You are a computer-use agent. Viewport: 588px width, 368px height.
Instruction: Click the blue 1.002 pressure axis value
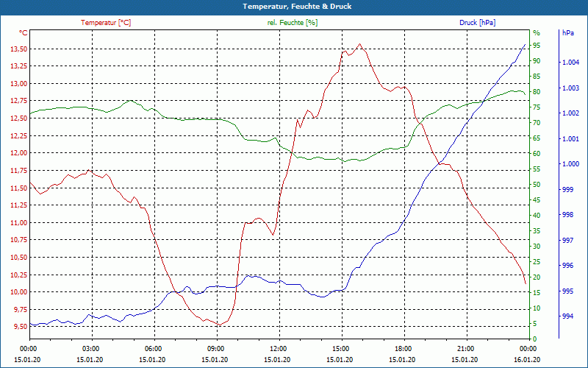coord(570,113)
